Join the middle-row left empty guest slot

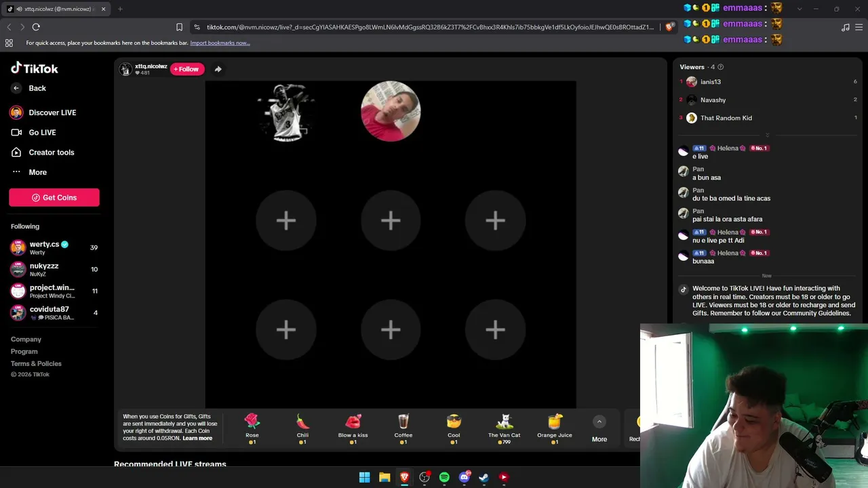click(286, 220)
